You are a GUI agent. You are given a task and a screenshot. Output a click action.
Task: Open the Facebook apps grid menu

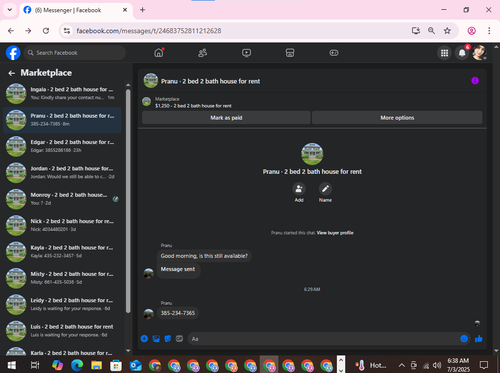point(444,53)
